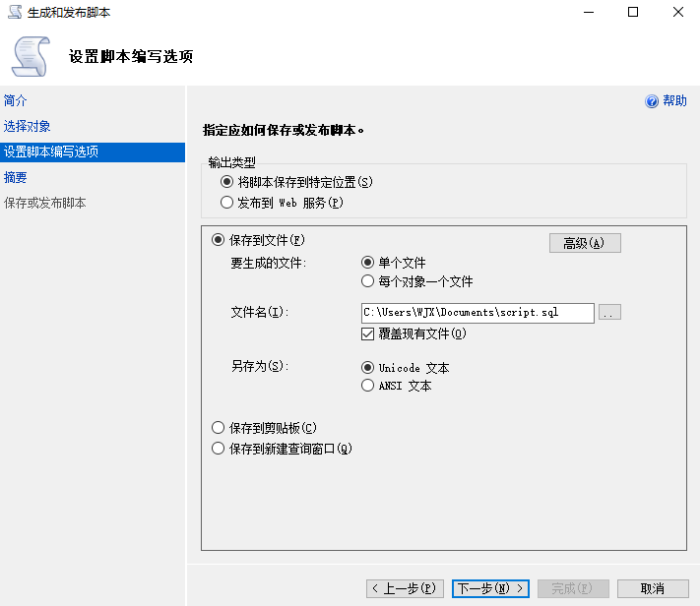700x606 pixels.
Task: Close the 生成和发布脚本 window
Action: tap(678, 12)
